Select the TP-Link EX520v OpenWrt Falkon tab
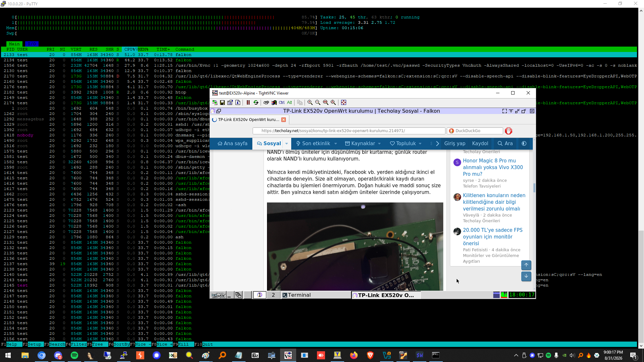This screenshot has width=644, height=362. point(250,120)
